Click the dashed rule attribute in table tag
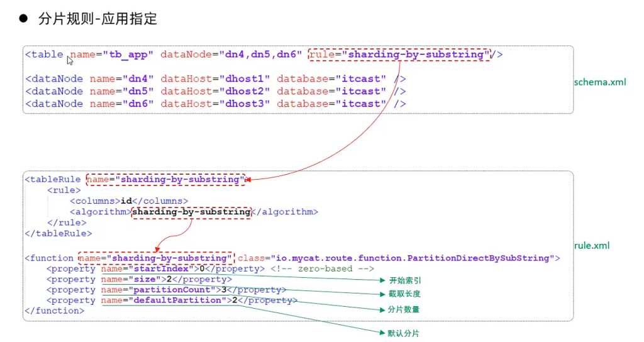The height and width of the screenshot is (342, 644). (x=399, y=55)
